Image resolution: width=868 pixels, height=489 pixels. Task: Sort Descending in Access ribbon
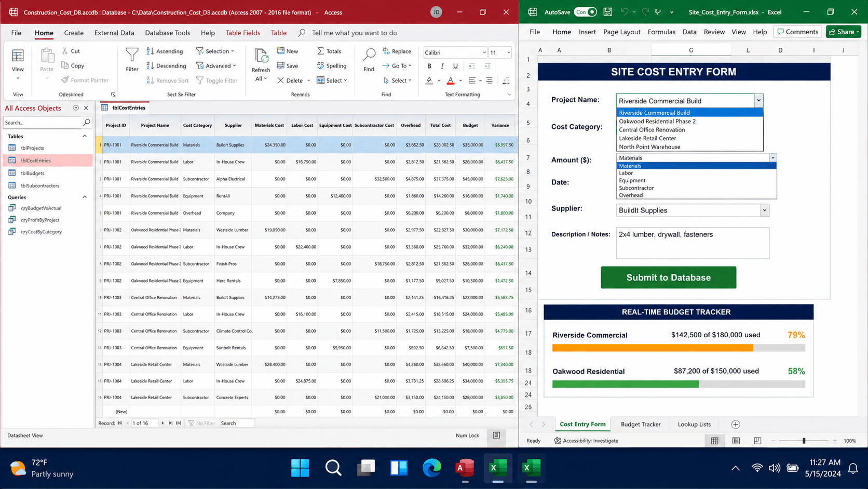(x=166, y=65)
